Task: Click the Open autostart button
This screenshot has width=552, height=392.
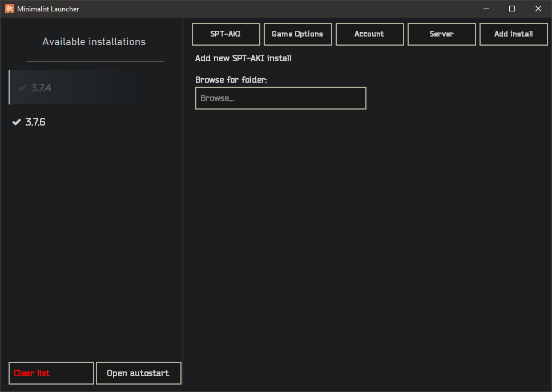Action: [138, 373]
